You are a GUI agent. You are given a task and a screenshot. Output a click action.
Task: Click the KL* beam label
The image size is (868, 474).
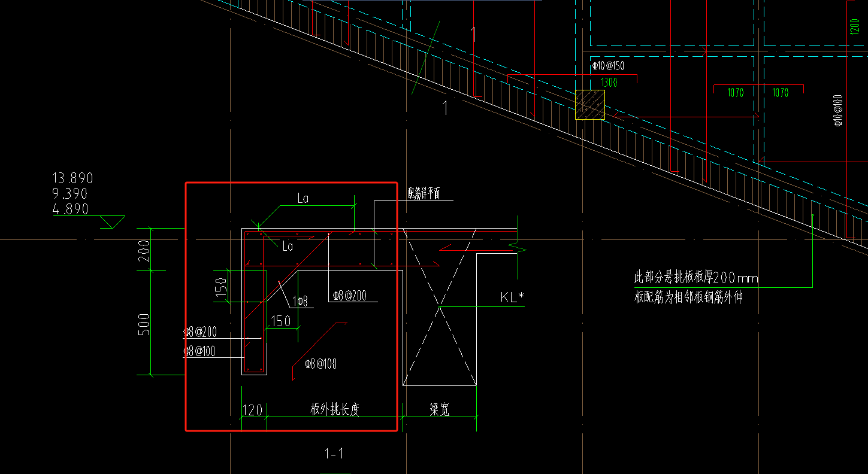pos(512,297)
